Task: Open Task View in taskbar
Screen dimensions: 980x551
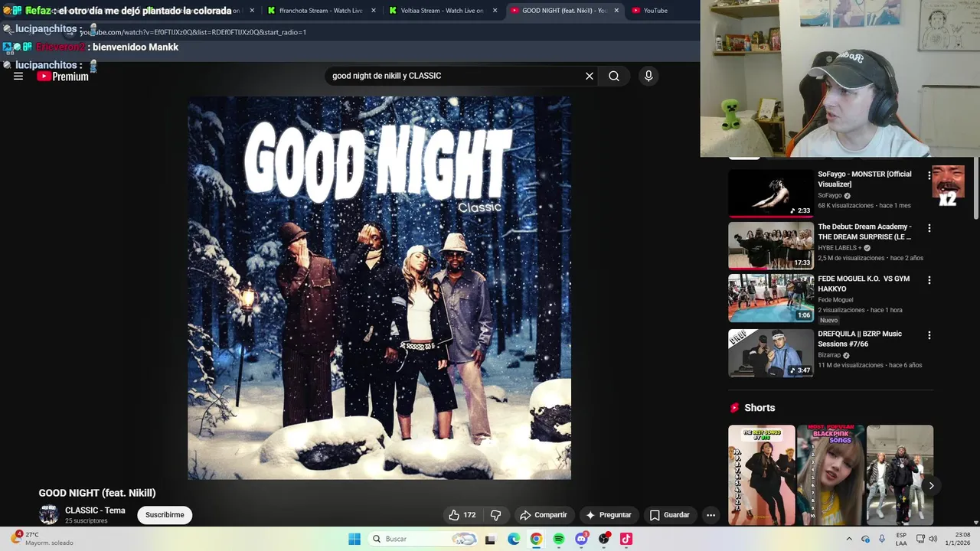Action: coord(490,539)
